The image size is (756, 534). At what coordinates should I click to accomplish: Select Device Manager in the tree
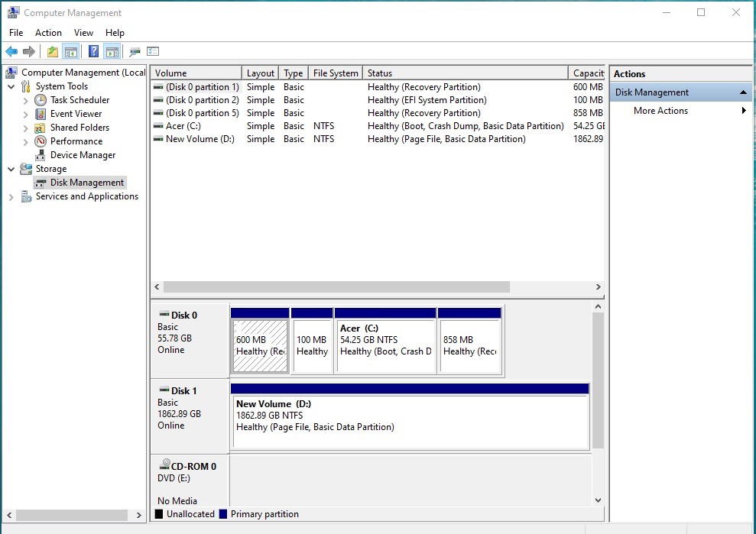click(83, 155)
